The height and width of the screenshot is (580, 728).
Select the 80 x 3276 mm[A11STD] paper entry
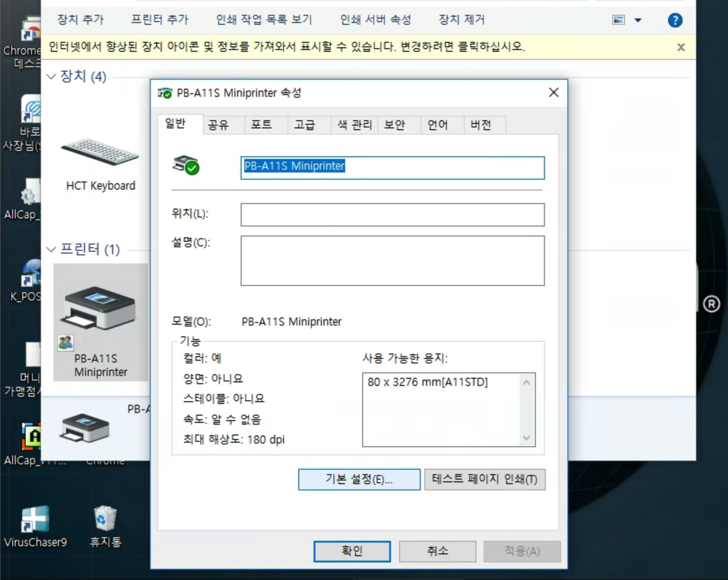pos(427,382)
